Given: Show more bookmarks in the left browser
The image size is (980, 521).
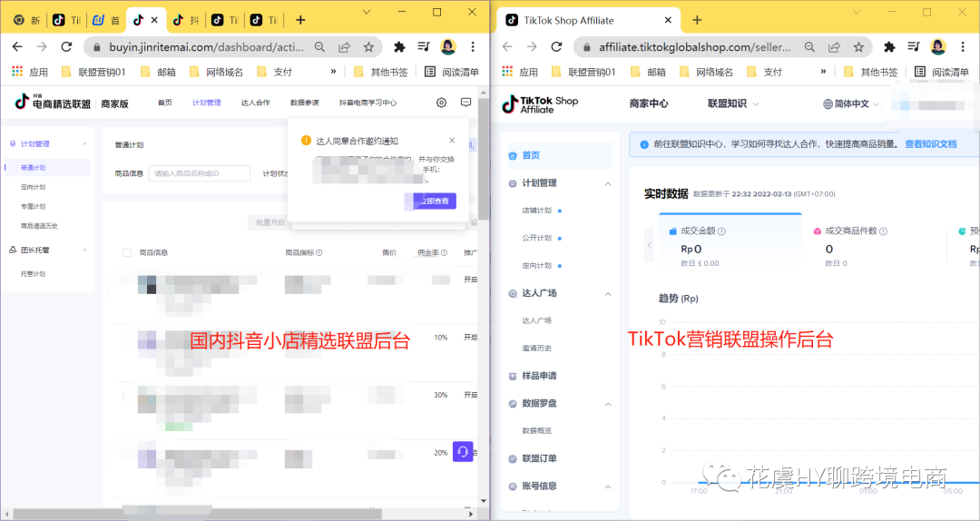Looking at the screenshot, I should click(x=333, y=72).
